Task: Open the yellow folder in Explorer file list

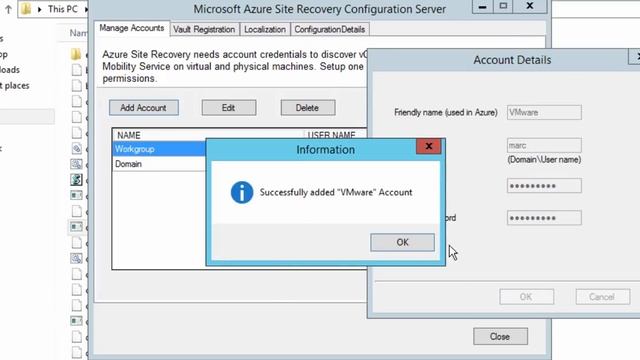Action: [76, 54]
